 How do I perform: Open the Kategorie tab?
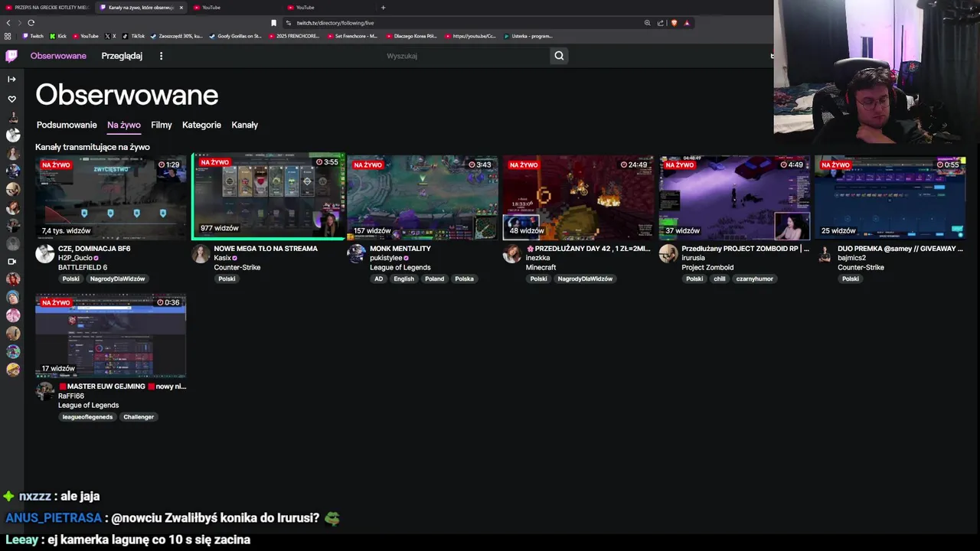pyautogui.click(x=201, y=125)
